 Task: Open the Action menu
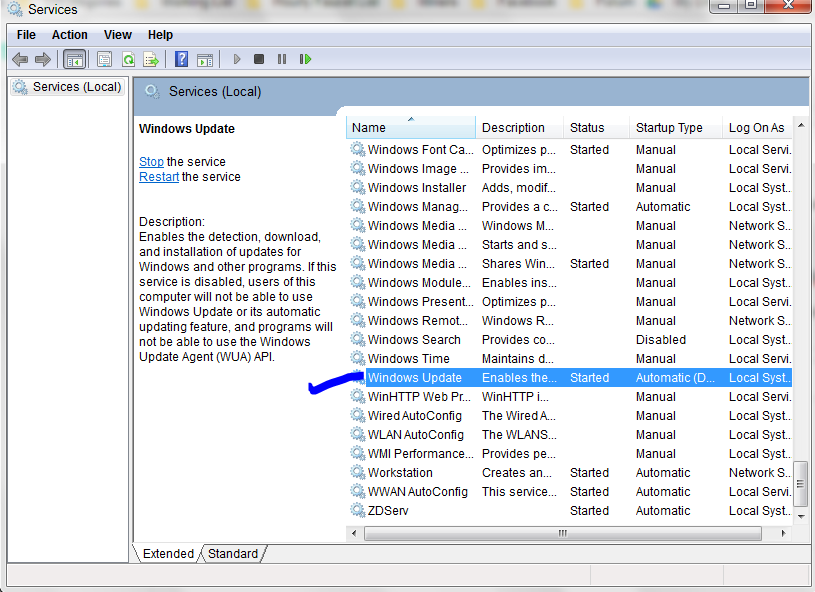70,35
